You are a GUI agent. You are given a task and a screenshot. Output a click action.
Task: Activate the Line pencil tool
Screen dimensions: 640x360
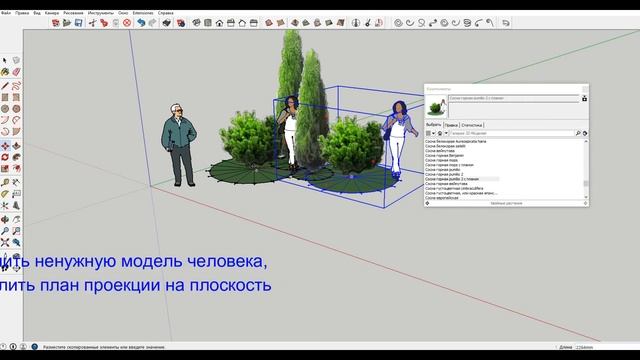tap(5, 86)
